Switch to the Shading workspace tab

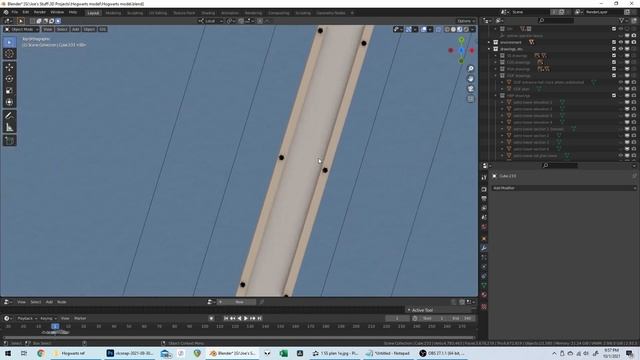208,13
